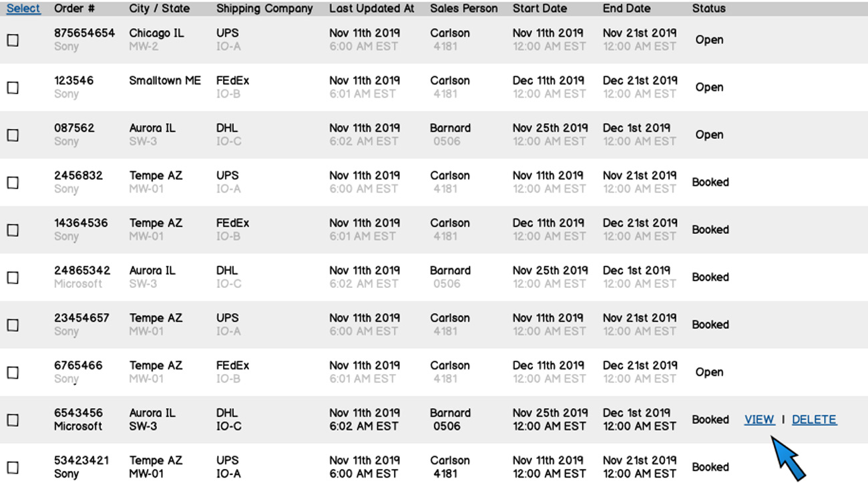Sort by Shipping Company column header
Viewport: 868px width, 491px height.
(x=264, y=9)
